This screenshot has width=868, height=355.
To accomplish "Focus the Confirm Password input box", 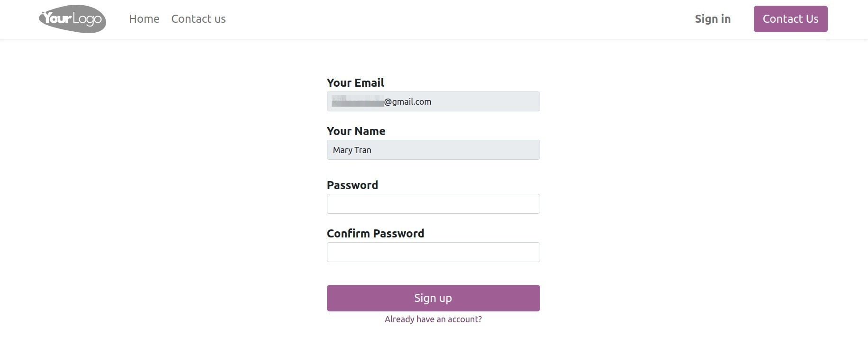I will tap(433, 252).
